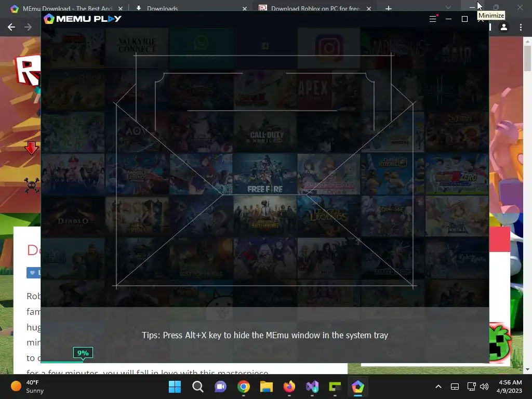This screenshot has height=399, width=532.
Task: Open Windows taskbar Search
Action: 197,387
